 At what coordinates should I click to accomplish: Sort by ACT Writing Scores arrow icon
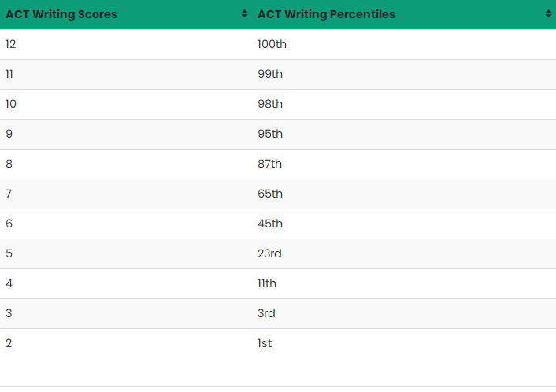244,14
